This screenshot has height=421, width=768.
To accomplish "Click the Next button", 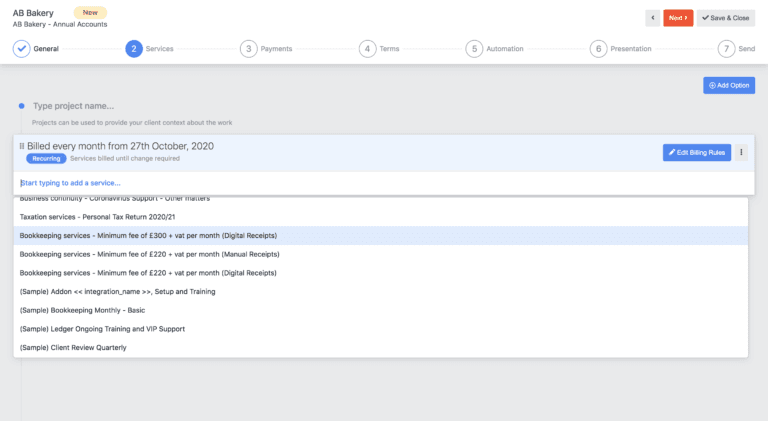I will 678,18.
